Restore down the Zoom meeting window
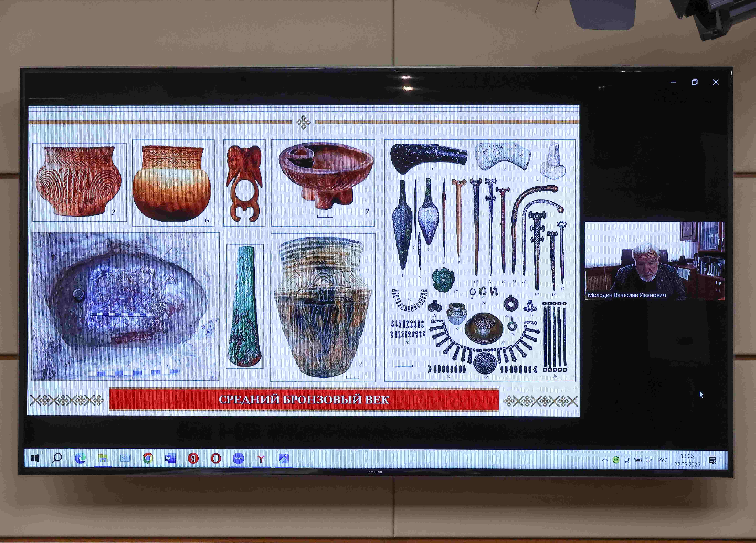Screen dimensions: 756x543 pos(695,82)
